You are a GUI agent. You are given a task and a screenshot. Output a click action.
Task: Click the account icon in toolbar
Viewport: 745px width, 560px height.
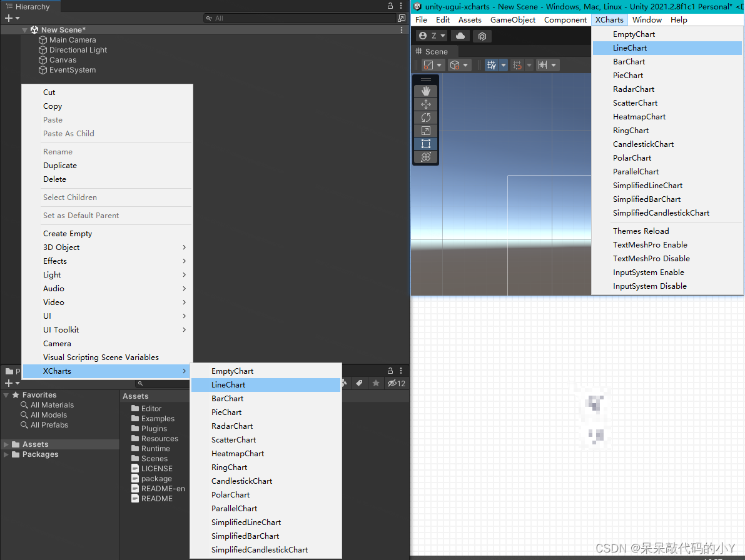point(422,36)
